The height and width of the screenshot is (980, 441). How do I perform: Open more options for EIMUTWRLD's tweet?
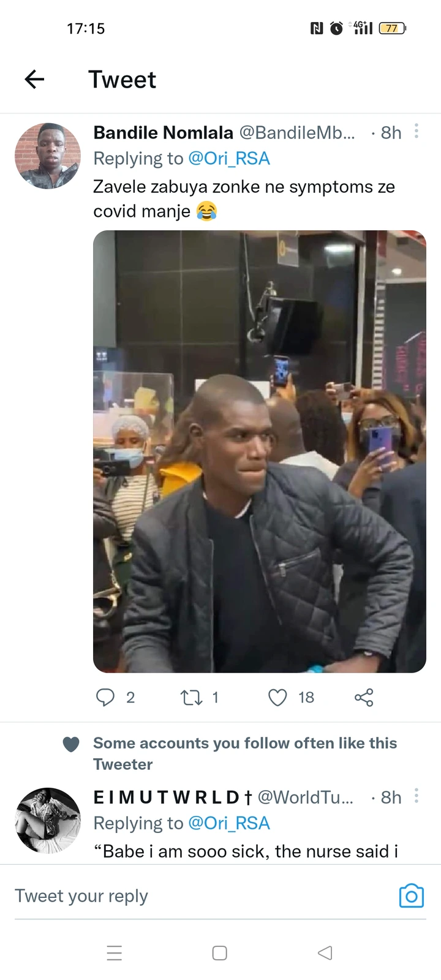(x=417, y=796)
